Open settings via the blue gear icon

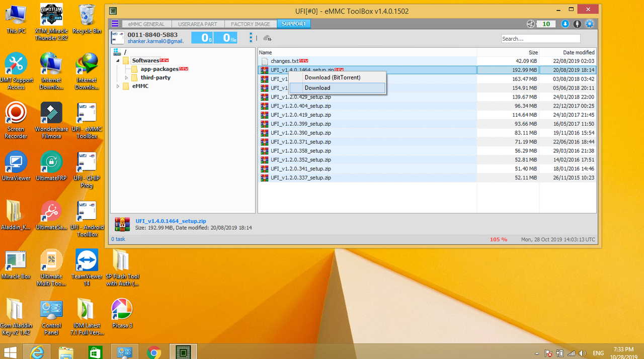tap(590, 24)
